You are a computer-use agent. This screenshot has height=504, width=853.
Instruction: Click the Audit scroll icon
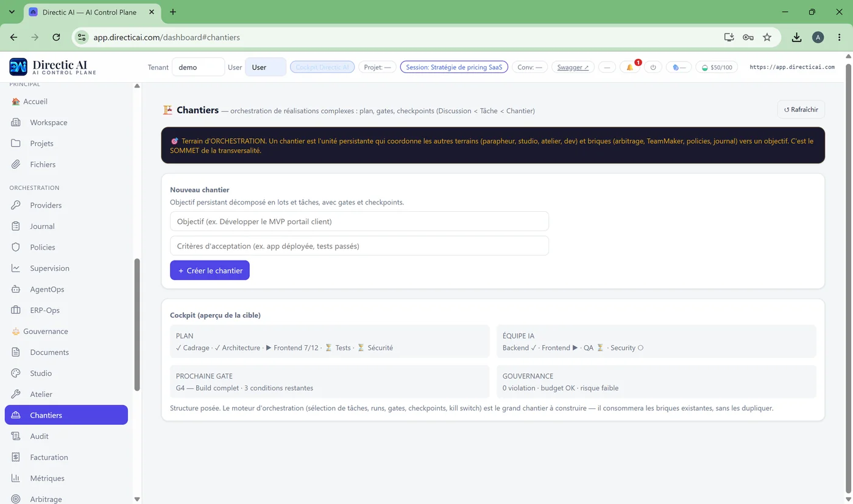pos(16,436)
